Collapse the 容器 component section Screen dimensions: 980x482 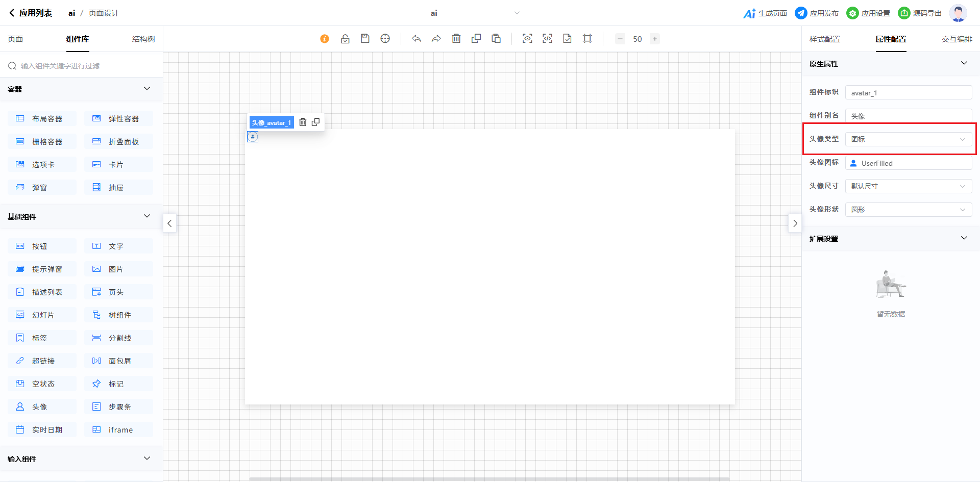[x=147, y=89]
